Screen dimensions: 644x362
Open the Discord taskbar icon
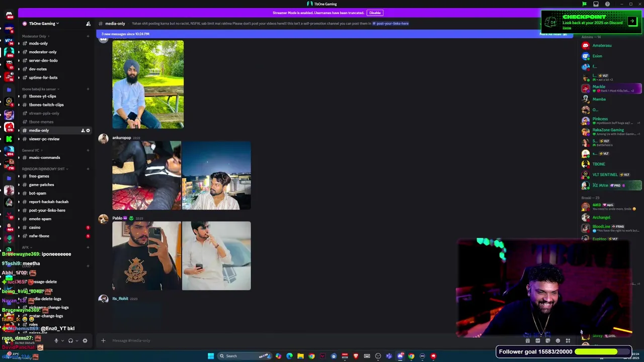tap(400, 356)
